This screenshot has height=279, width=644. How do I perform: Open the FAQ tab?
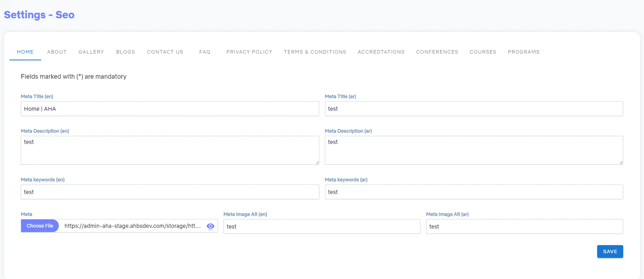click(205, 52)
